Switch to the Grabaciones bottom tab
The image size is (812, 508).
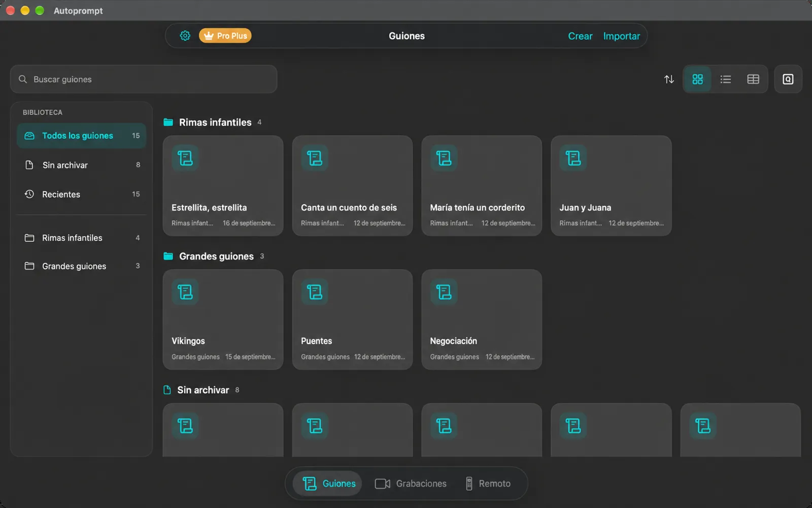tap(411, 484)
